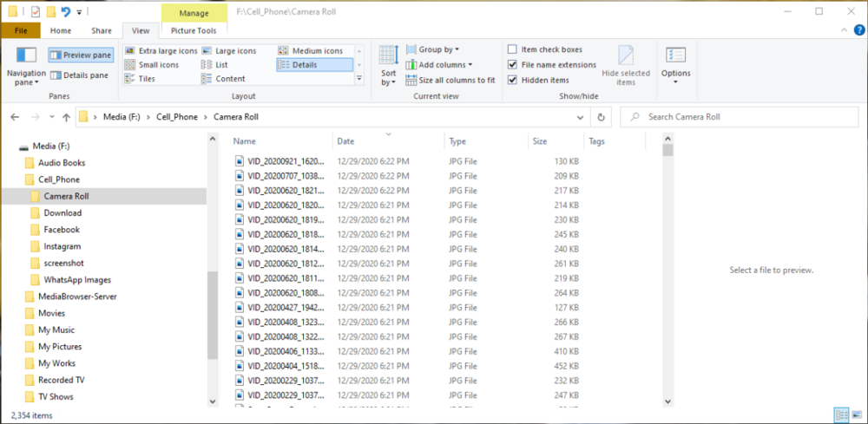Open Explorer Help question mark
This screenshot has width=868, height=424.
pyautogui.click(x=859, y=30)
